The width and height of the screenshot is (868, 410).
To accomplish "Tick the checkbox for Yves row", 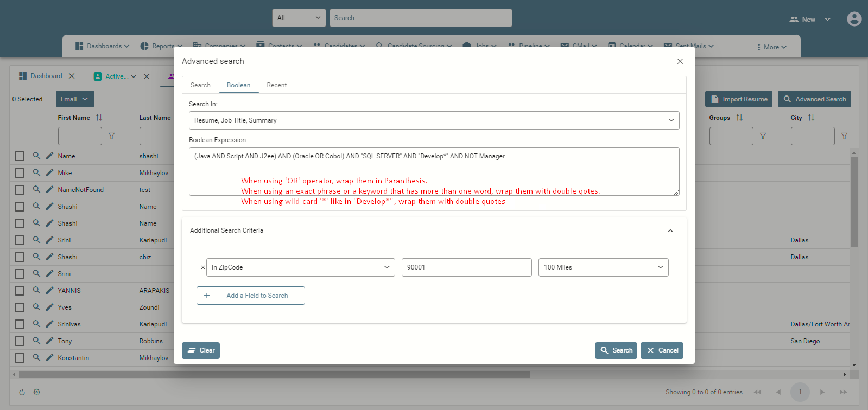I will tap(20, 307).
